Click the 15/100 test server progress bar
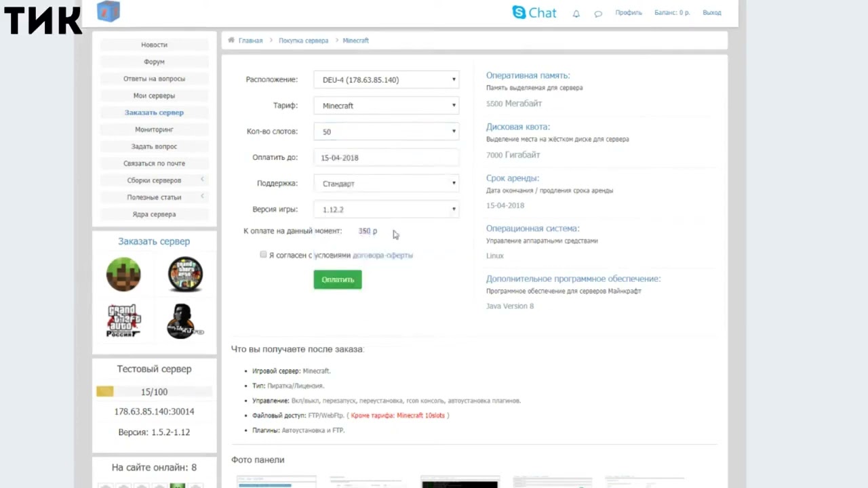868x488 pixels. pyautogui.click(x=154, y=392)
